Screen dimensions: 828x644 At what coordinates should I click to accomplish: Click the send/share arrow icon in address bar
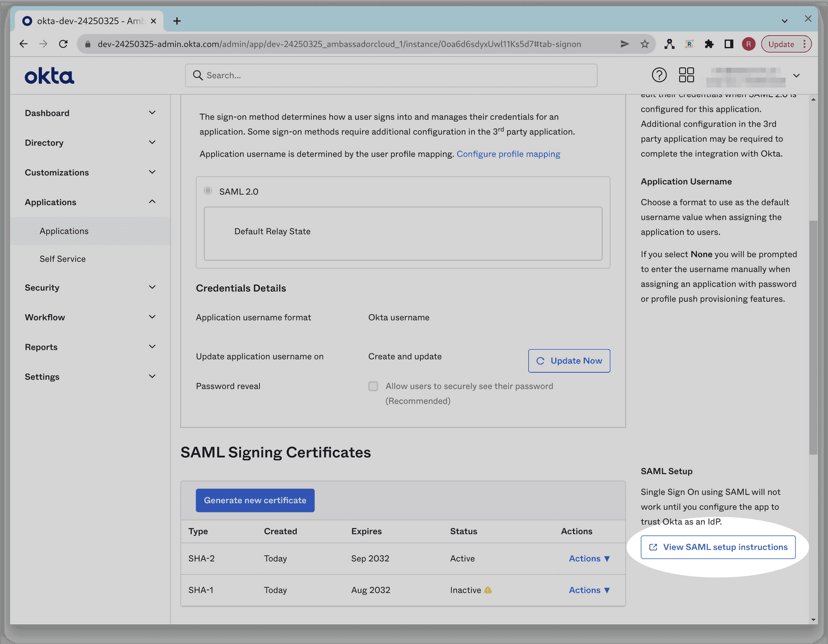point(625,44)
